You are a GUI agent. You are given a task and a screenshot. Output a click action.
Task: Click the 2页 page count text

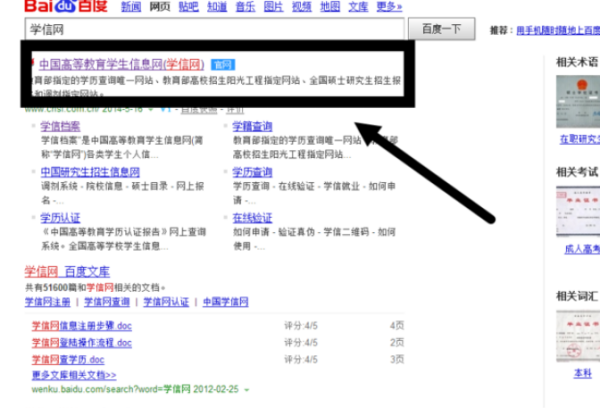pos(397,343)
